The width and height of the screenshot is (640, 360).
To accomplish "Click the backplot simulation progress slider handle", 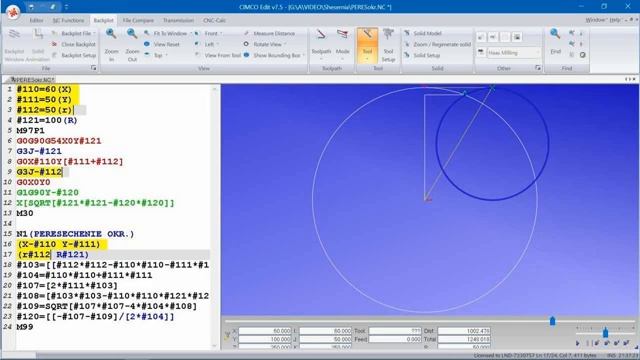I will pyautogui.click(x=552, y=321).
